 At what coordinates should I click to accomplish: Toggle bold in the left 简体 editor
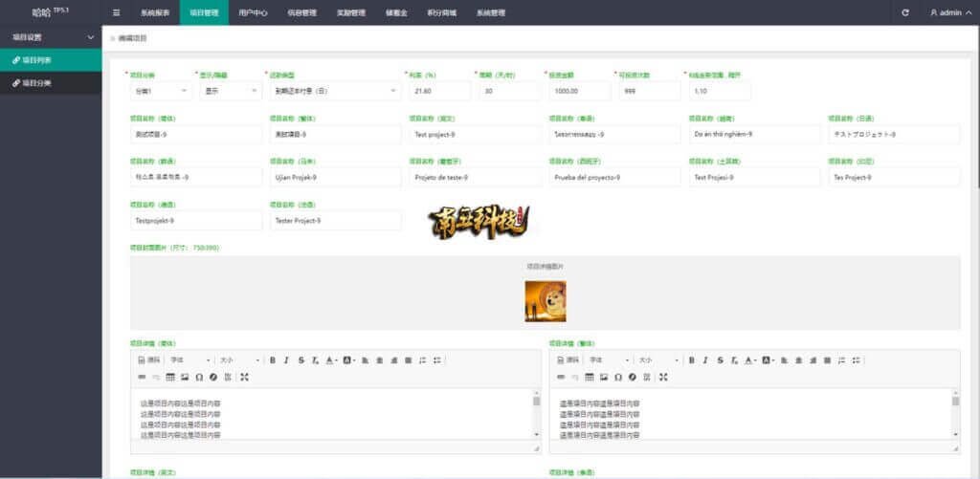273,360
